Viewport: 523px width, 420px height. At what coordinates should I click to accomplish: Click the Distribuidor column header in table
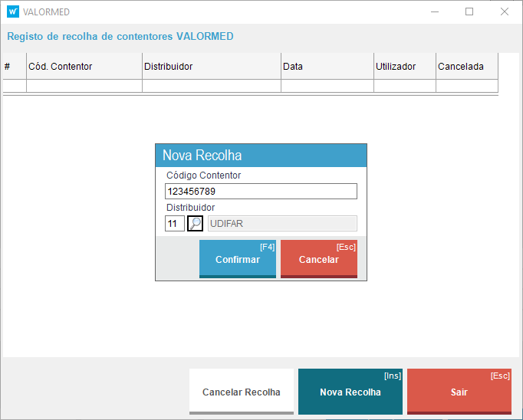pos(211,67)
